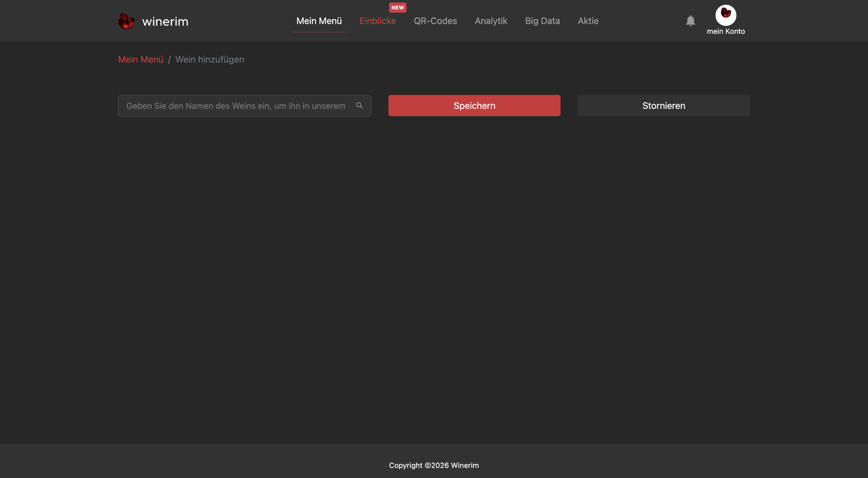868x478 pixels.
Task: Click the red NEW badge above Einblicke
Action: click(x=398, y=8)
